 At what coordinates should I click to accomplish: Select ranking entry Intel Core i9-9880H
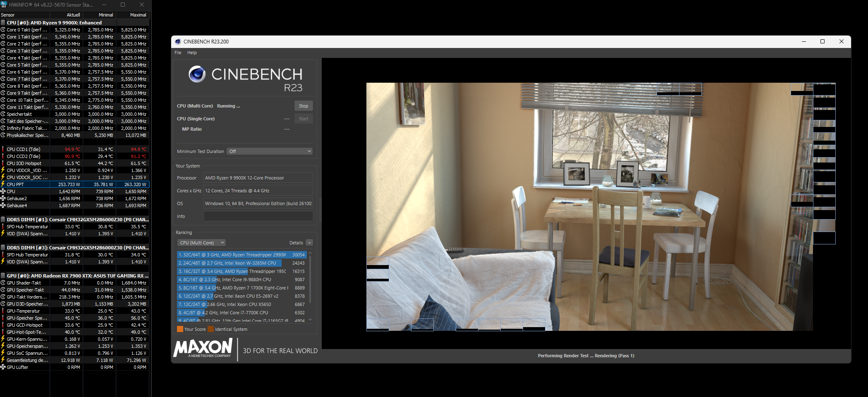(x=242, y=280)
